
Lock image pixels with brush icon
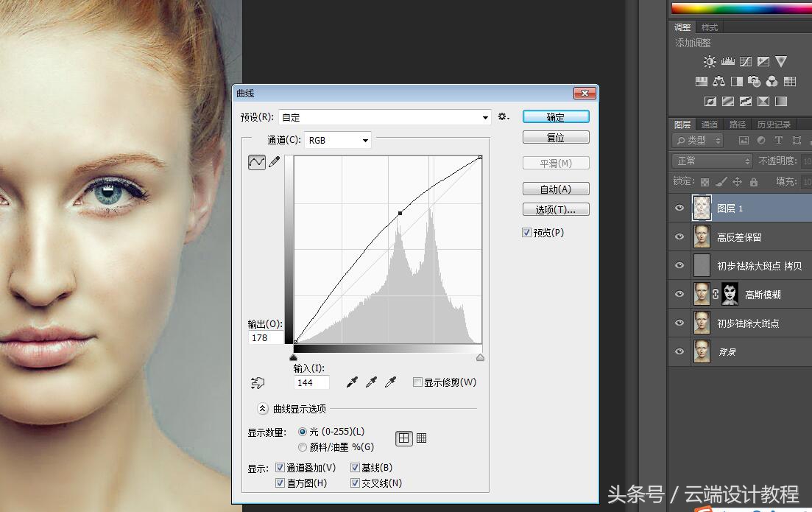click(x=721, y=182)
